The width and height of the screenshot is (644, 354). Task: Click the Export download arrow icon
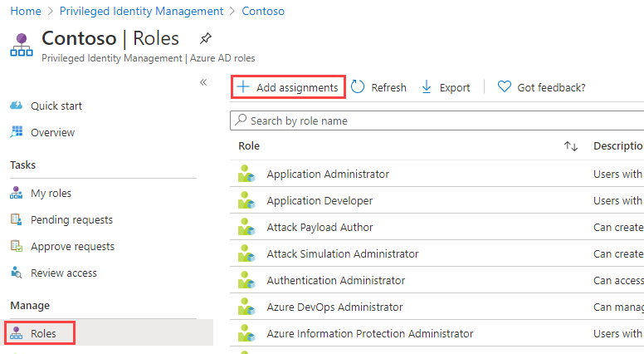tap(427, 86)
